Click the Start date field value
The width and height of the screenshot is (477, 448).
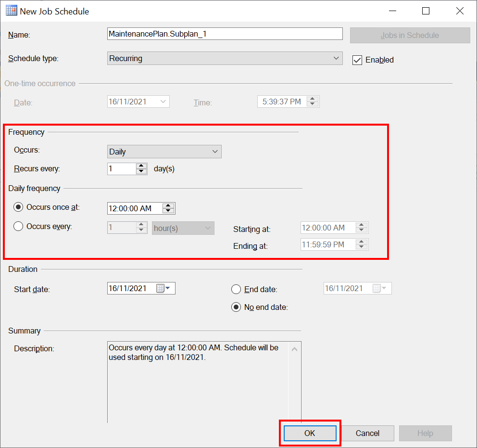[128, 288]
